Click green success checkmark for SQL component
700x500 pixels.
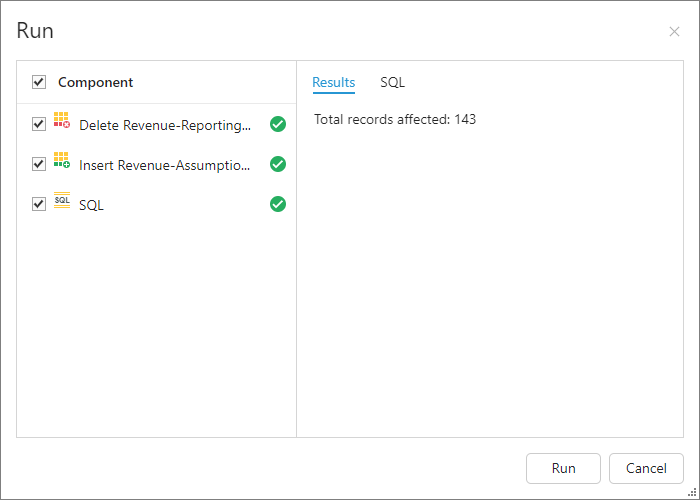[278, 204]
